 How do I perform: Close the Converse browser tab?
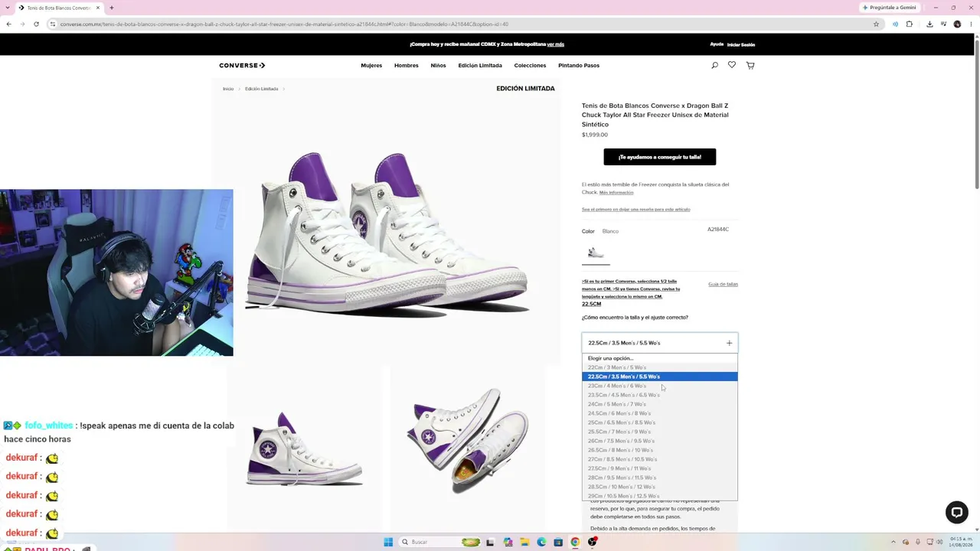click(98, 8)
